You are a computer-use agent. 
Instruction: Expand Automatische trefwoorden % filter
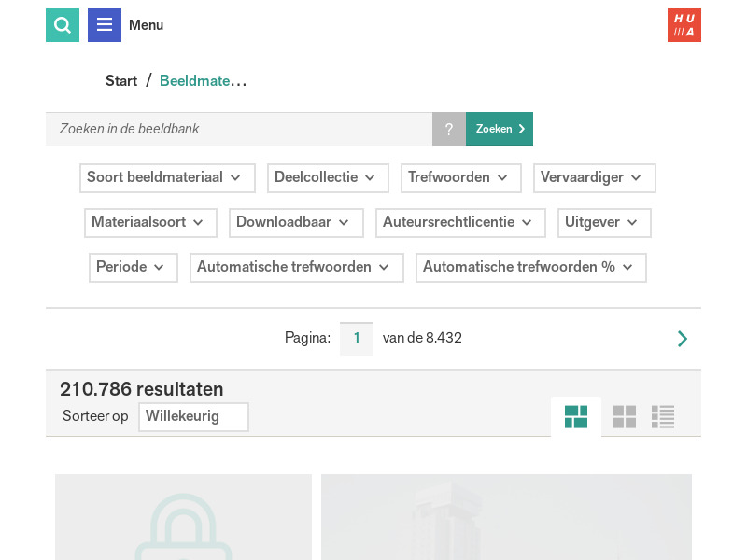[531, 268]
